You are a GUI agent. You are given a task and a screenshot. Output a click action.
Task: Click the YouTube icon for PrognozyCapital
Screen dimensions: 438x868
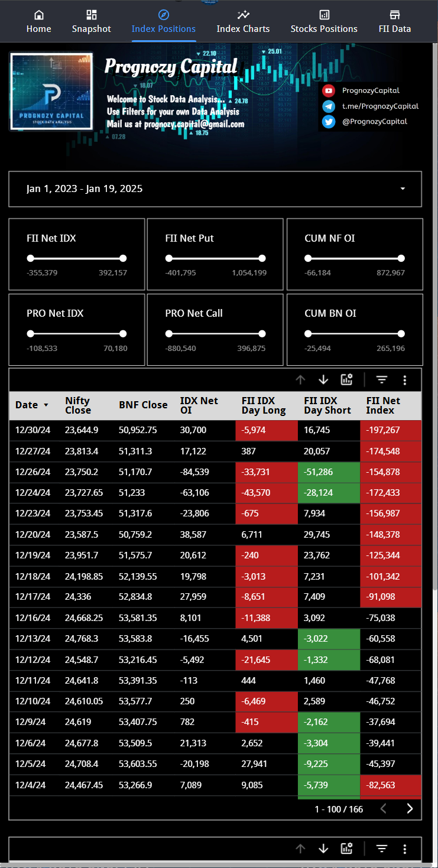point(329,90)
